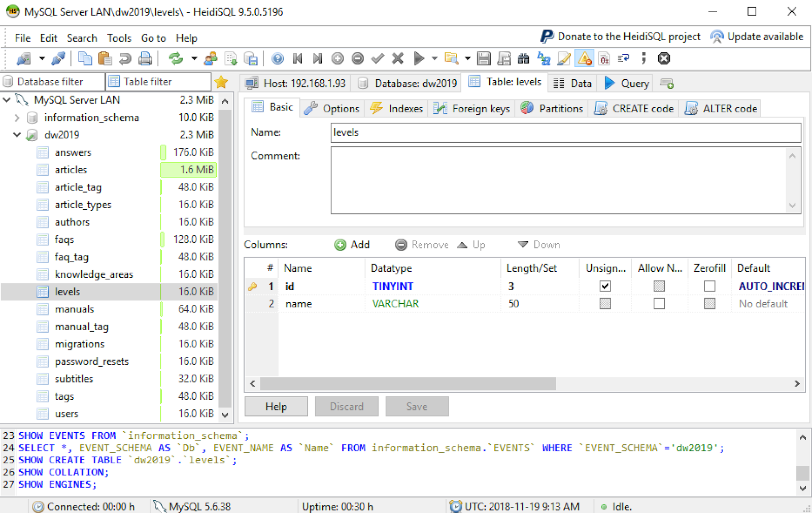Uncheck Unsigned for the id column
This screenshot has height=513, width=812.
click(x=605, y=286)
